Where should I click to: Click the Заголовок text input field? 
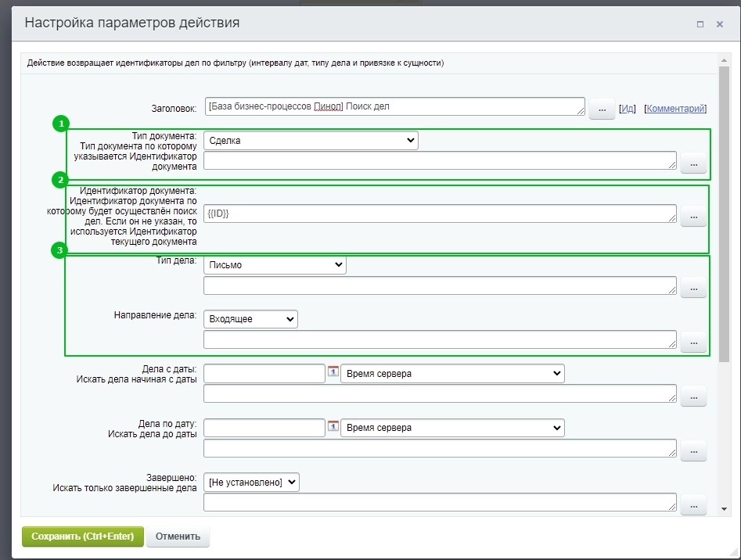pyautogui.click(x=394, y=106)
